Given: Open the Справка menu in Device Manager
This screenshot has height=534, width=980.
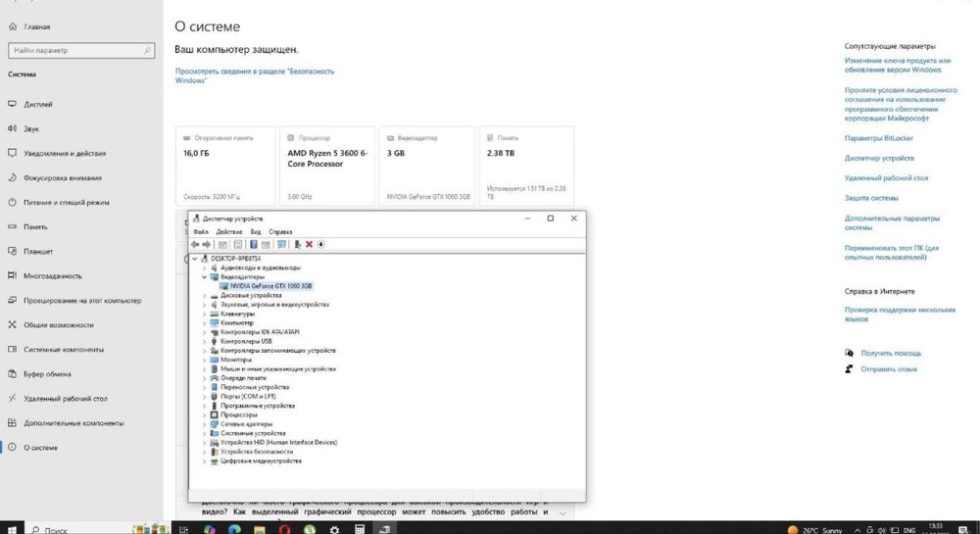Looking at the screenshot, I should (280, 231).
